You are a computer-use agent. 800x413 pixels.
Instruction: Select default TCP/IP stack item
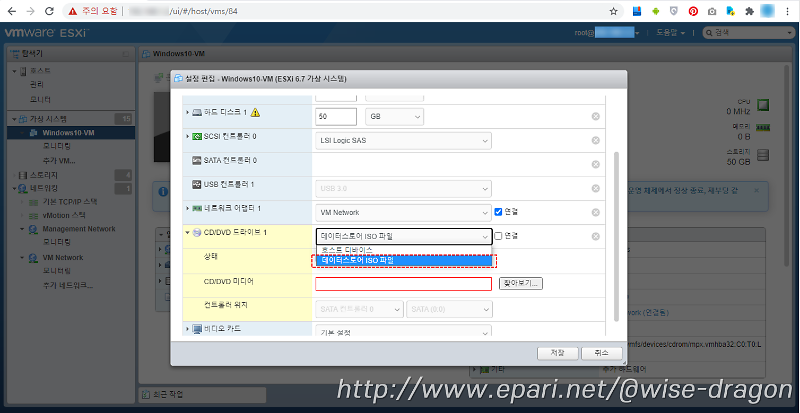point(69,201)
